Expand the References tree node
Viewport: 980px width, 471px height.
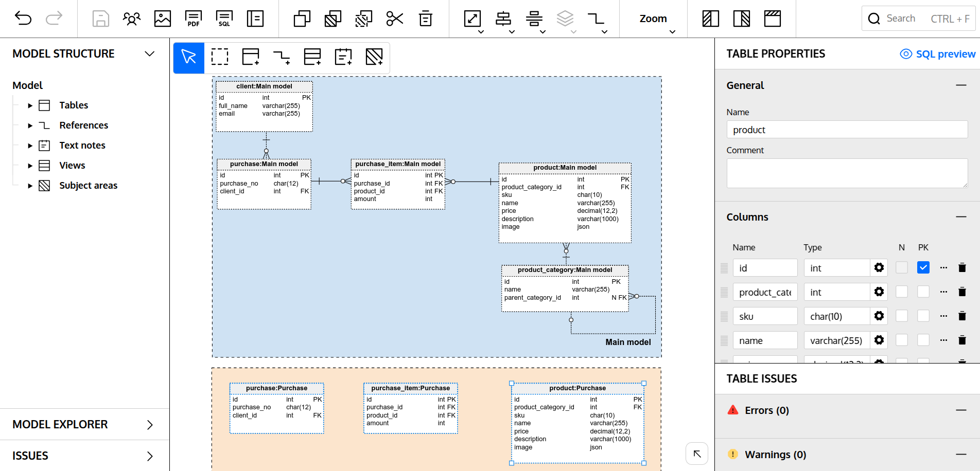click(x=30, y=125)
